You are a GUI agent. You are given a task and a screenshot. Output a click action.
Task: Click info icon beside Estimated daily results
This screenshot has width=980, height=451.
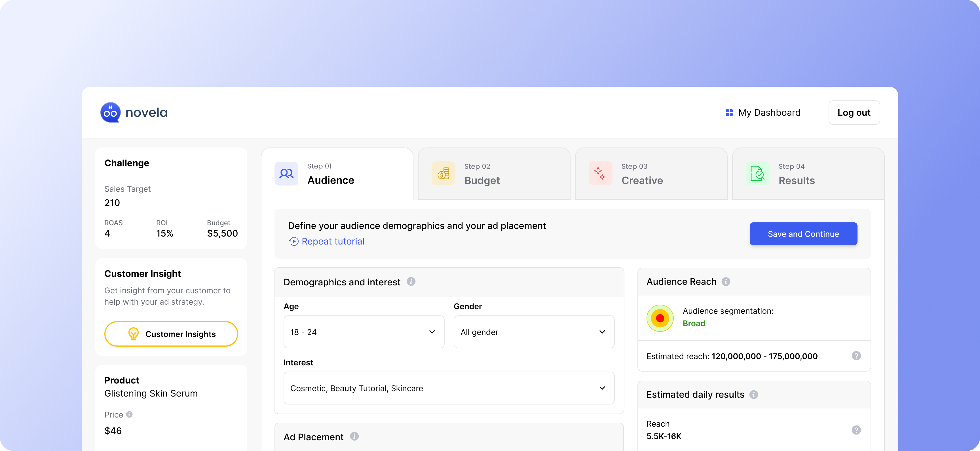[x=754, y=395]
